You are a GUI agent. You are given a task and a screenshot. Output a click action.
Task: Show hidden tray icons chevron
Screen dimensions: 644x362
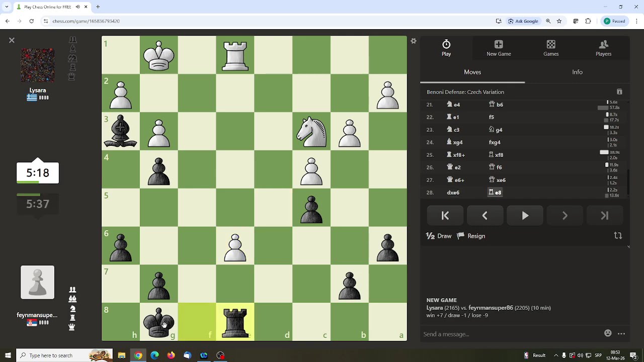point(556,355)
